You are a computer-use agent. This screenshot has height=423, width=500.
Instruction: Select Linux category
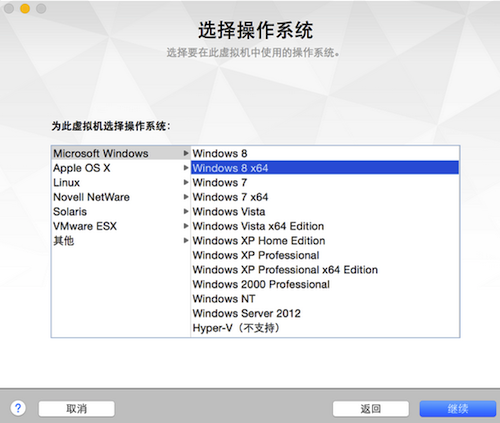(x=121, y=183)
